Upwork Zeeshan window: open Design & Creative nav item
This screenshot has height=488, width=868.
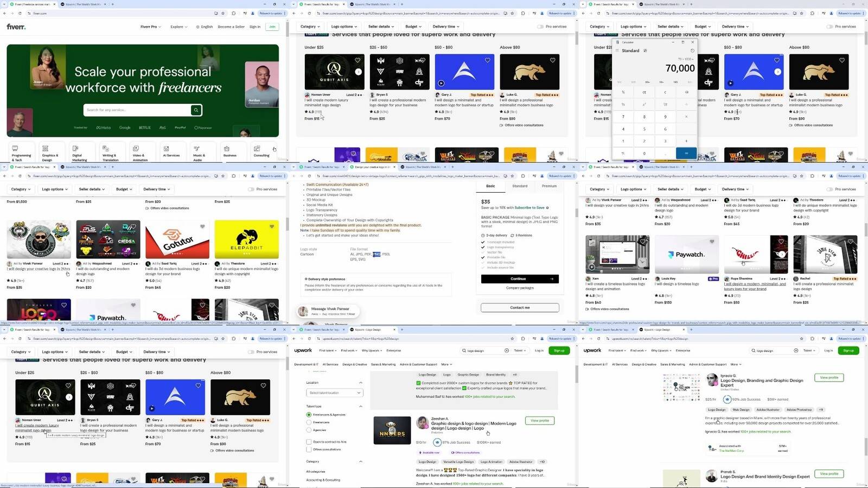click(x=354, y=364)
